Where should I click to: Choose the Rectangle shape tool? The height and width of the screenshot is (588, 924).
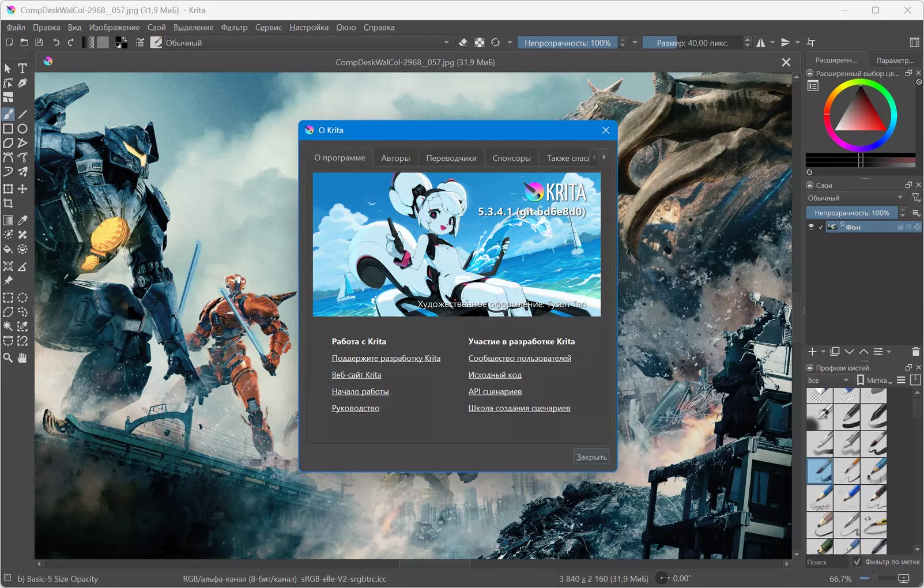[8, 129]
